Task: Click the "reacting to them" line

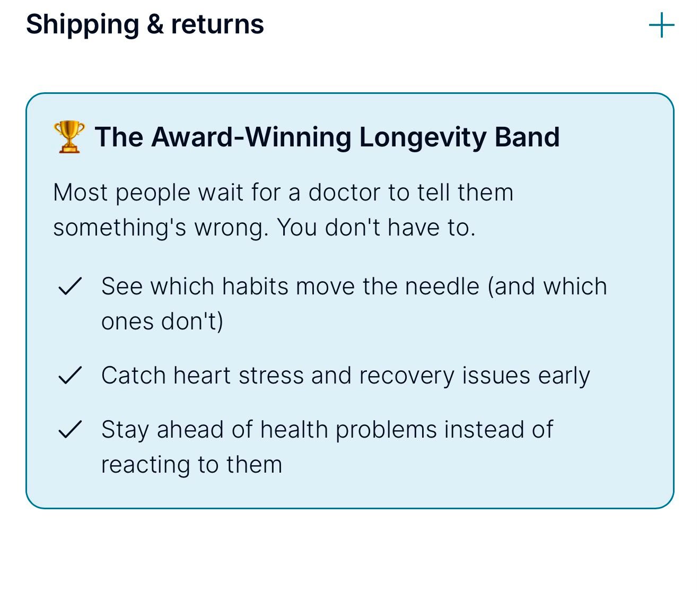Action: [191, 465]
